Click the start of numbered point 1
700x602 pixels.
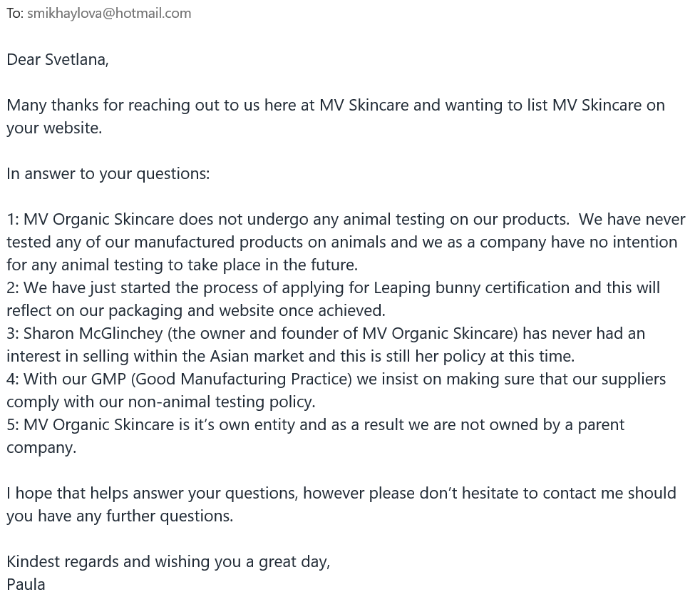tap(13, 219)
